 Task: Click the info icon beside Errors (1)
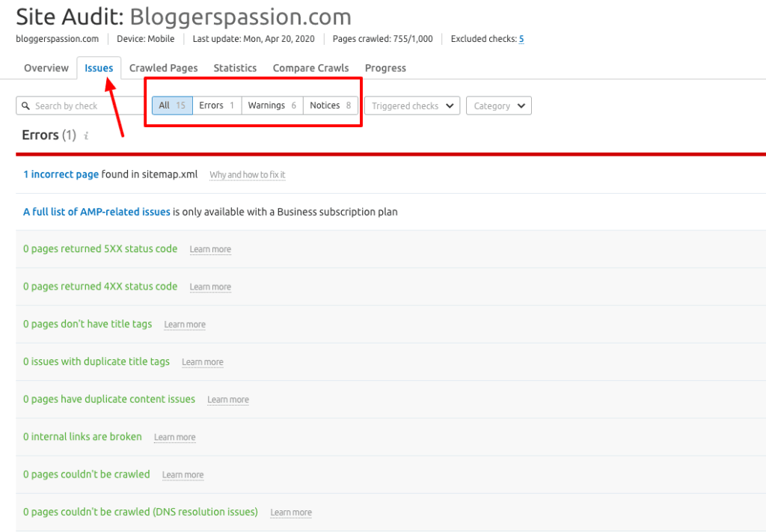pos(86,136)
